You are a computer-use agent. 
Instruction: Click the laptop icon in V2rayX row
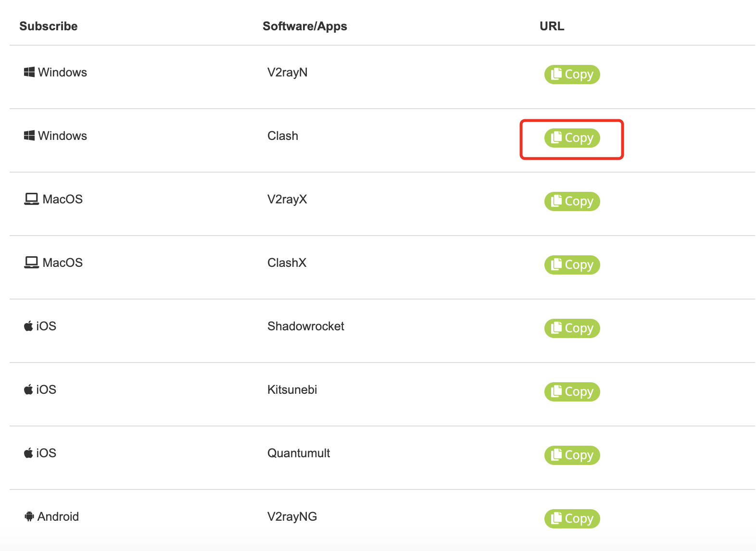tap(31, 199)
